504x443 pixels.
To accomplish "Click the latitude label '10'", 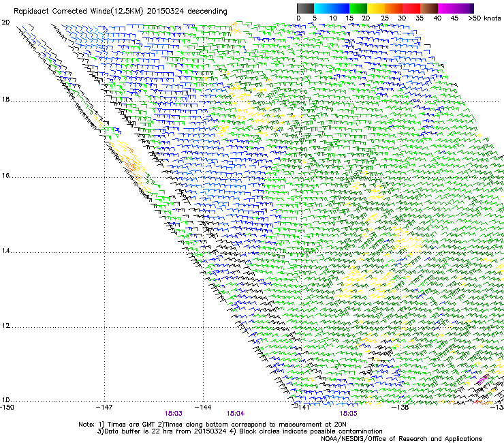I will pyautogui.click(x=5, y=400).
